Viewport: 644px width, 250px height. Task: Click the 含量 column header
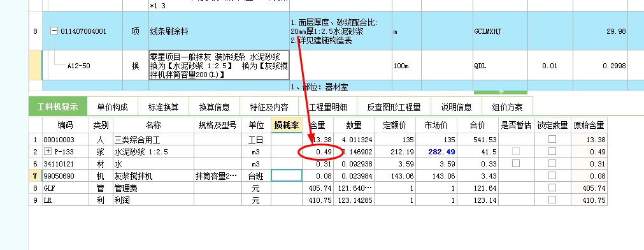point(317,125)
